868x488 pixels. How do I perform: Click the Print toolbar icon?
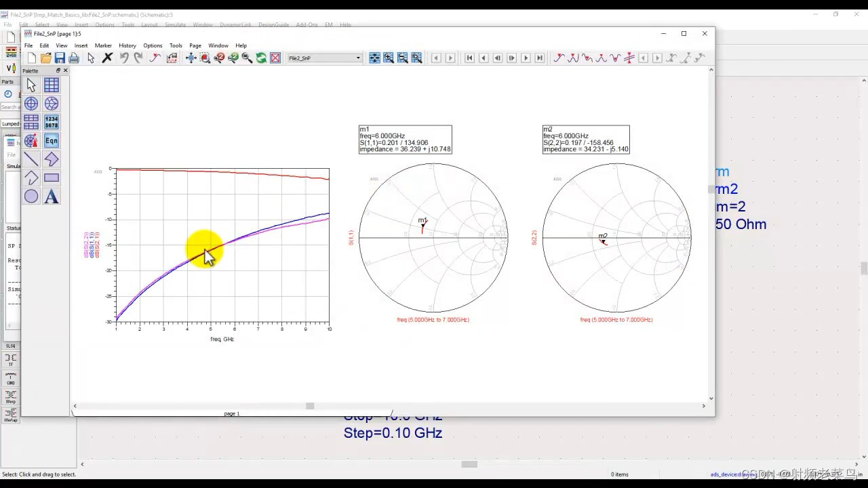74,58
